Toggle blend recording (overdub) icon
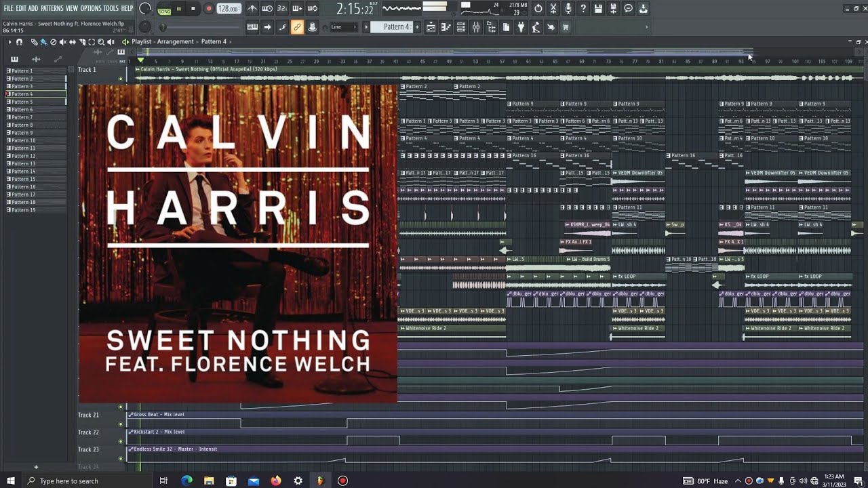Image resolution: width=868 pixels, height=488 pixels. 297,9
